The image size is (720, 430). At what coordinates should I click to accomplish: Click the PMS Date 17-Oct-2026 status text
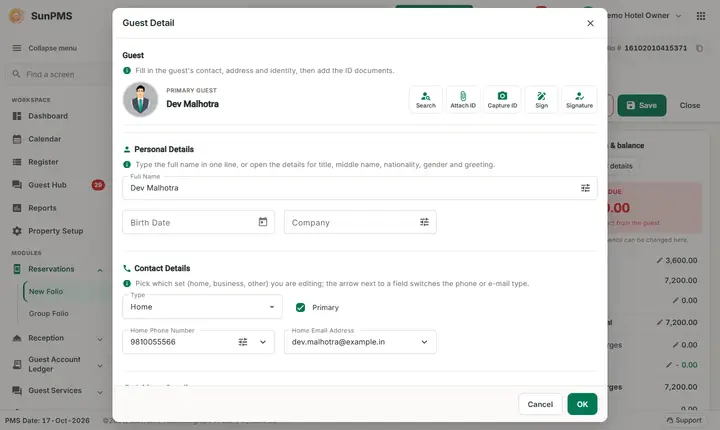tap(47, 420)
